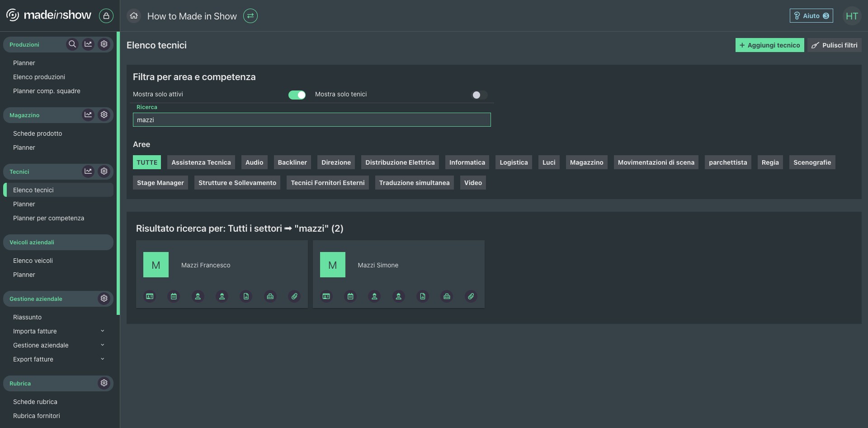This screenshot has height=428, width=868.
Task: Go to Elenco veicoli page
Action: (x=33, y=261)
